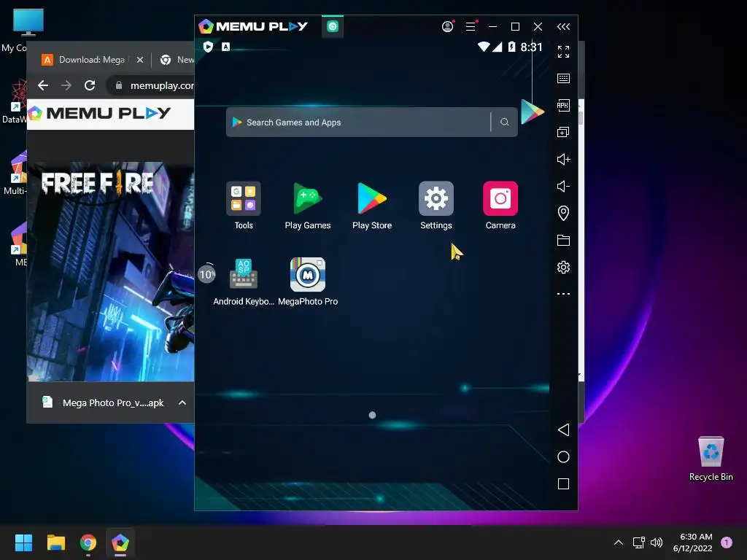Click the Free Fire banner image
Screen dimensions: 747x560
click(111, 271)
